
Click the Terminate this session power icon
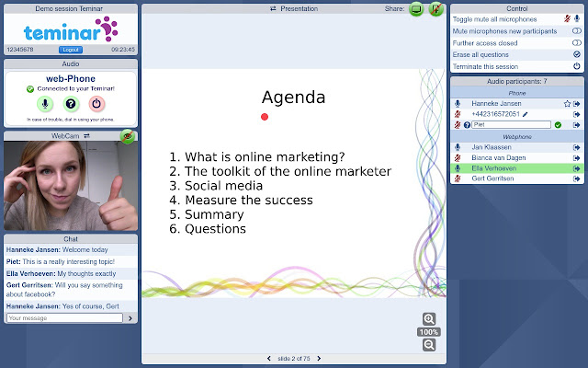click(x=577, y=66)
